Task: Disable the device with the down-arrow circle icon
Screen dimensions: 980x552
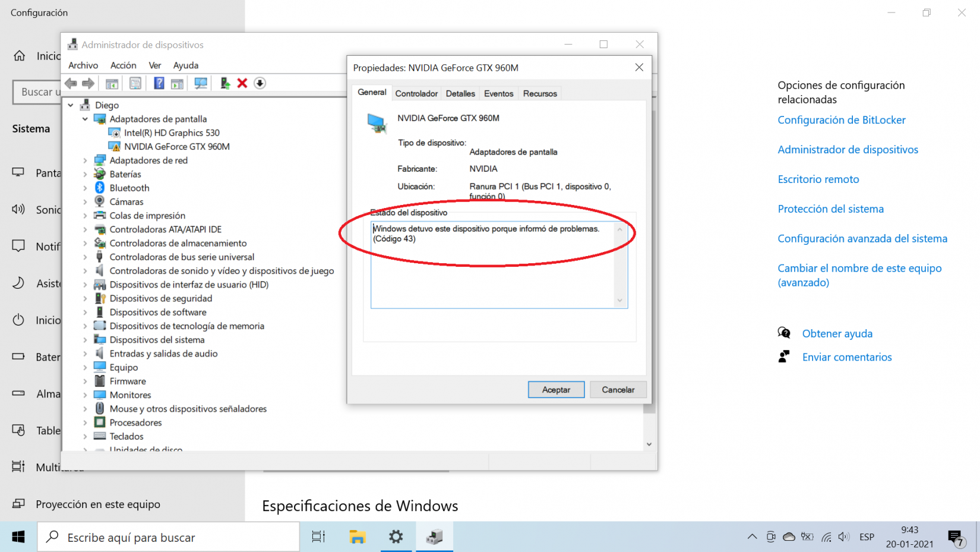Action: click(260, 83)
